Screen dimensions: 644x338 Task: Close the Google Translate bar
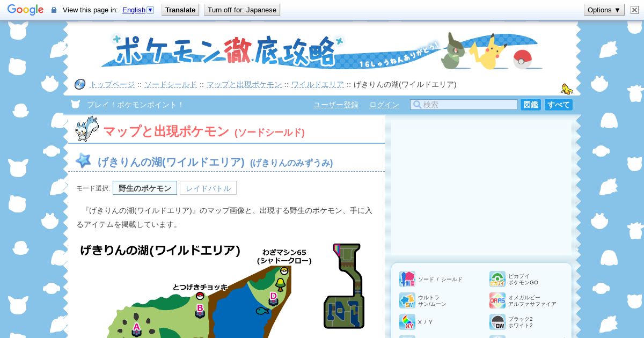(x=634, y=10)
